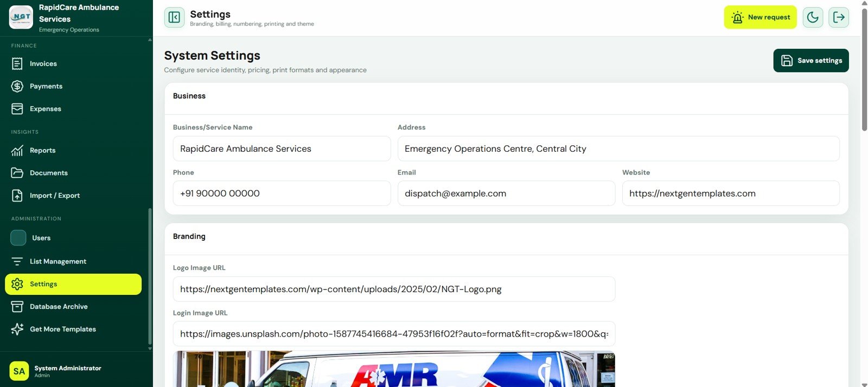This screenshot has height=387, width=868.
Task: Click the System Settings heading
Action: (x=212, y=56)
